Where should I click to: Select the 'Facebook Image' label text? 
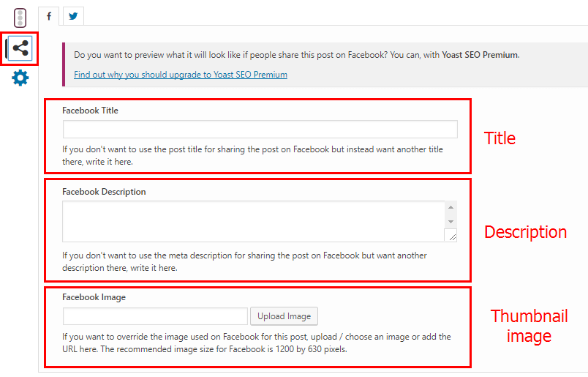(94, 297)
